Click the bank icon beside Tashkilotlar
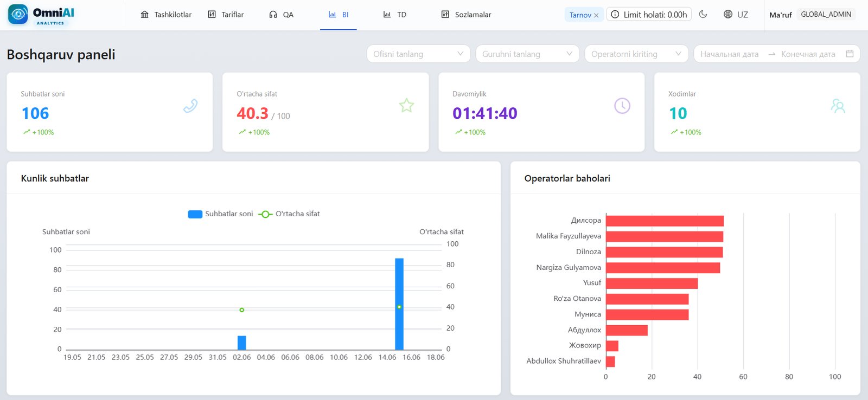868x400 pixels. click(144, 15)
